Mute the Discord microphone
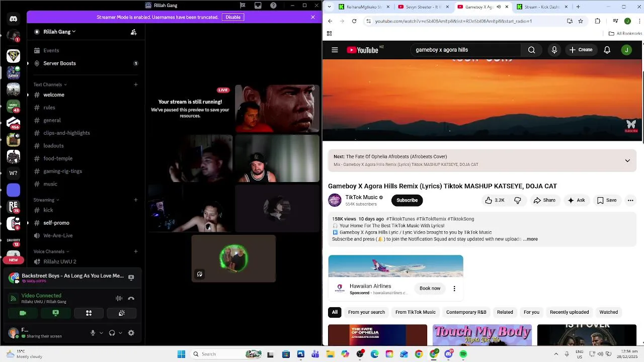The image size is (644, 362). [93, 333]
